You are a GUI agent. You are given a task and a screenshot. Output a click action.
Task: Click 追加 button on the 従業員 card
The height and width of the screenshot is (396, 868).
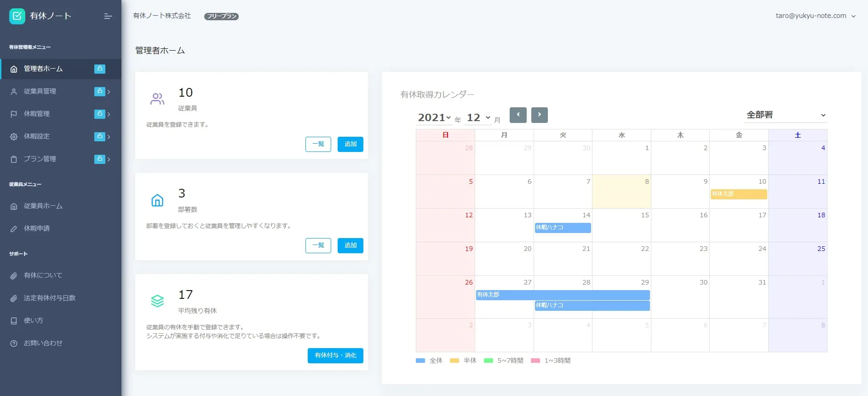[x=350, y=144]
